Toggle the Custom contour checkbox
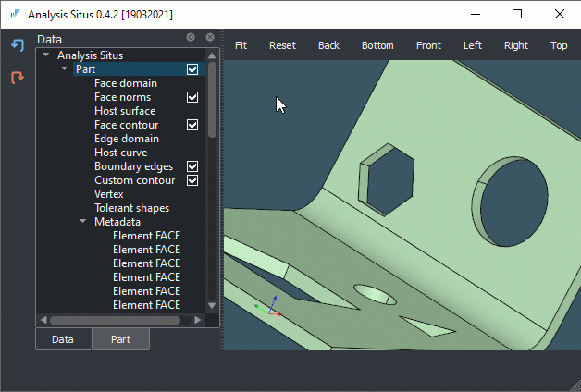The height and width of the screenshot is (392, 581). click(192, 180)
